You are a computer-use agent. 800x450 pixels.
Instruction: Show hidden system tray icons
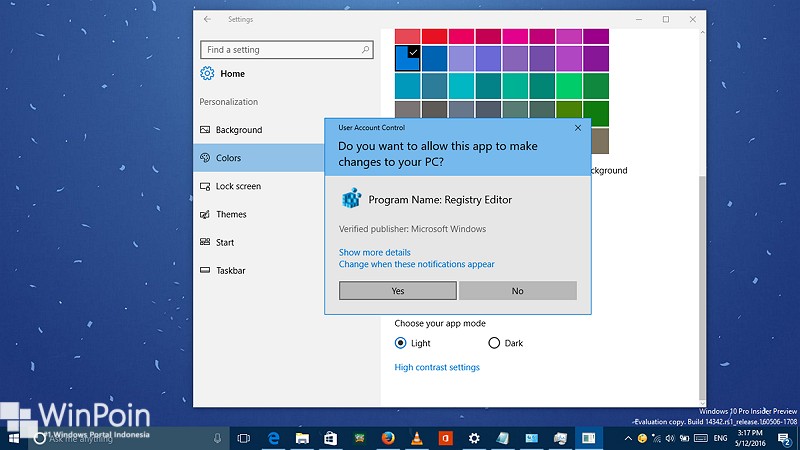click(x=628, y=438)
